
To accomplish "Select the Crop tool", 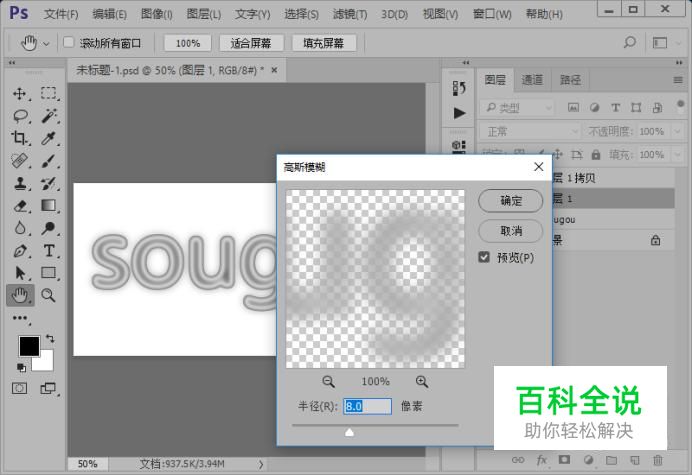I will coord(19,138).
